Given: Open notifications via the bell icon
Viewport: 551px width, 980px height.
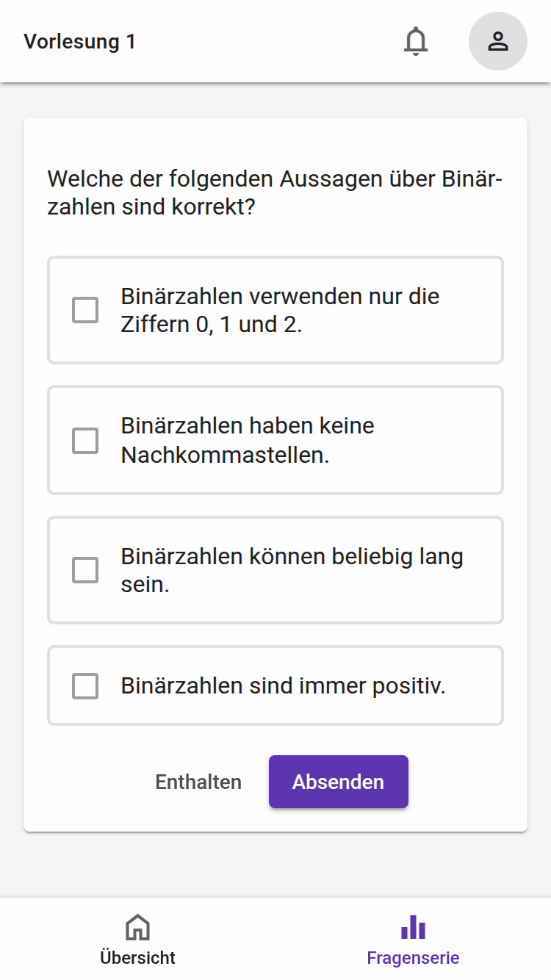Looking at the screenshot, I should (x=416, y=42).
